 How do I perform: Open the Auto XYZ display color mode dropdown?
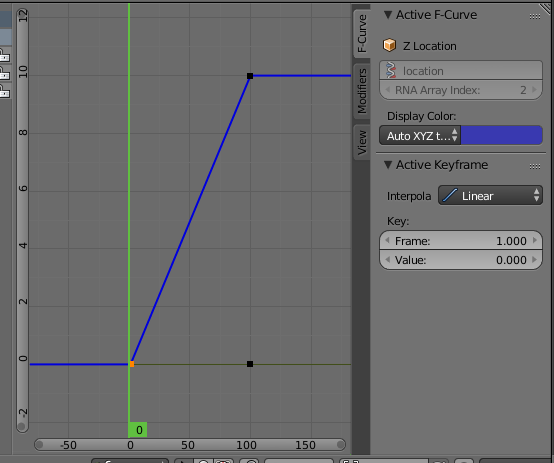(x=420, y=135)
